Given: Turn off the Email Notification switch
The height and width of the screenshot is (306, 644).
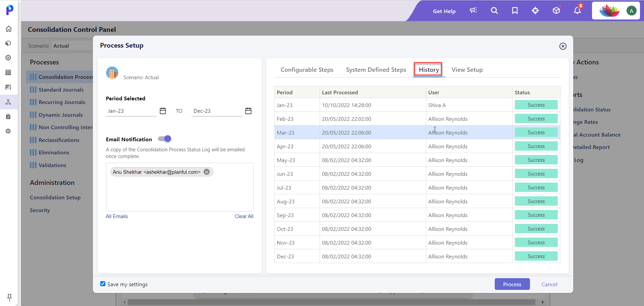Looking at the screenshot, I should (165, 139).
